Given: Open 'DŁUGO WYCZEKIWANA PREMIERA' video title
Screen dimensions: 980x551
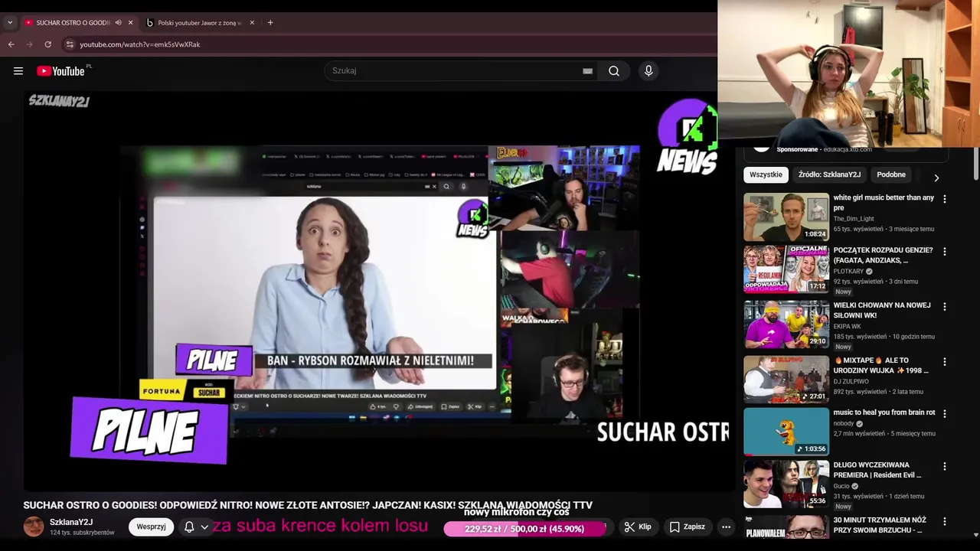Looking at the screenshot, I should [x=877, y=470].
